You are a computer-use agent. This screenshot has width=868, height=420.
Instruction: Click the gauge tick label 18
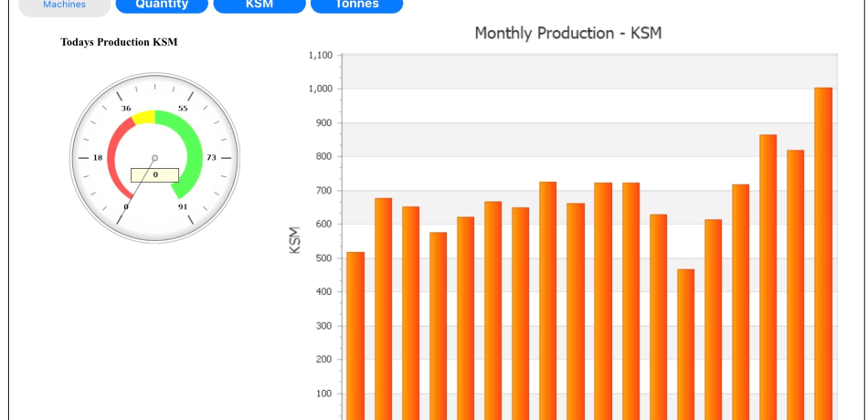pos(98,158)
